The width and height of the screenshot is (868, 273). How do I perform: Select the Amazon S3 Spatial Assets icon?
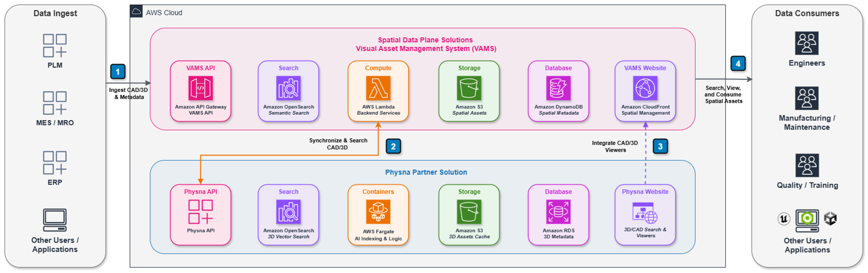(x=469, y=88)
